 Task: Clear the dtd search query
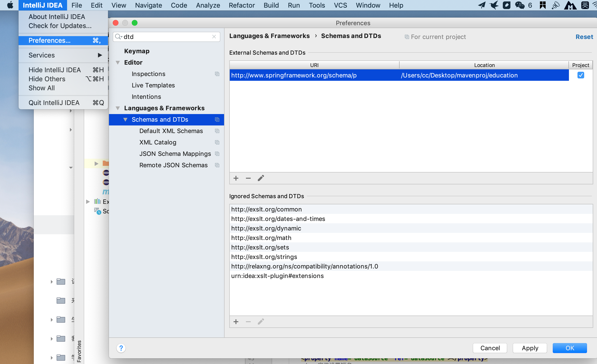(x=214, y=37)
